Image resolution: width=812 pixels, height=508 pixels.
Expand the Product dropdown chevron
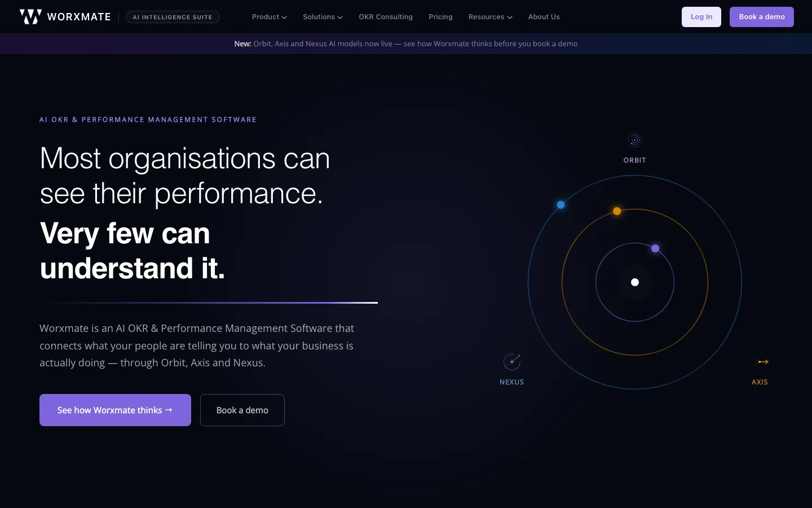(284, 17)
